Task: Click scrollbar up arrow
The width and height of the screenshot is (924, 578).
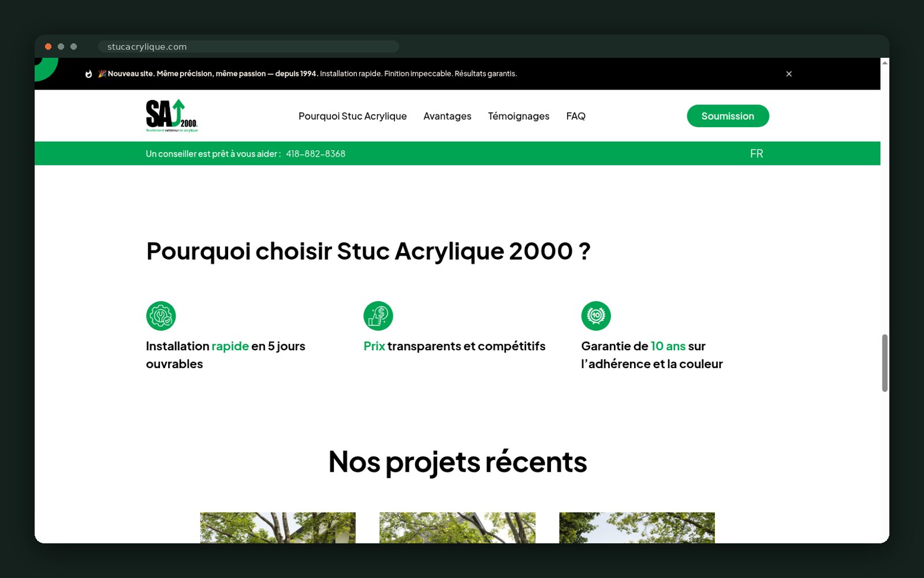Action: point(885,62)
